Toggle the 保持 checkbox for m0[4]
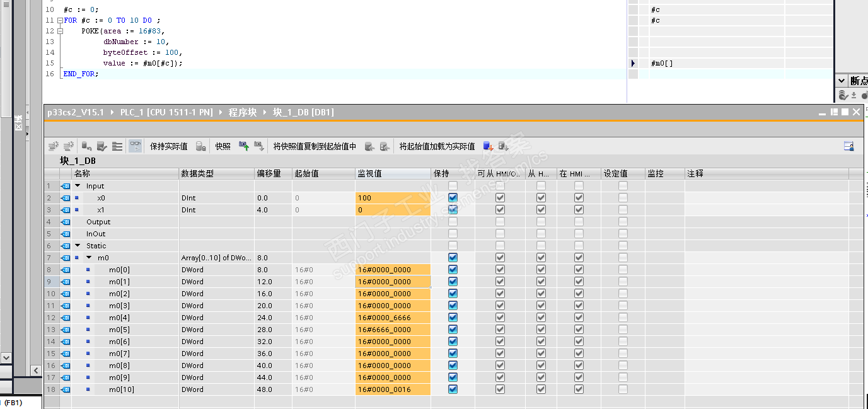This screenshot has height=409, width=868. (453, 318)
